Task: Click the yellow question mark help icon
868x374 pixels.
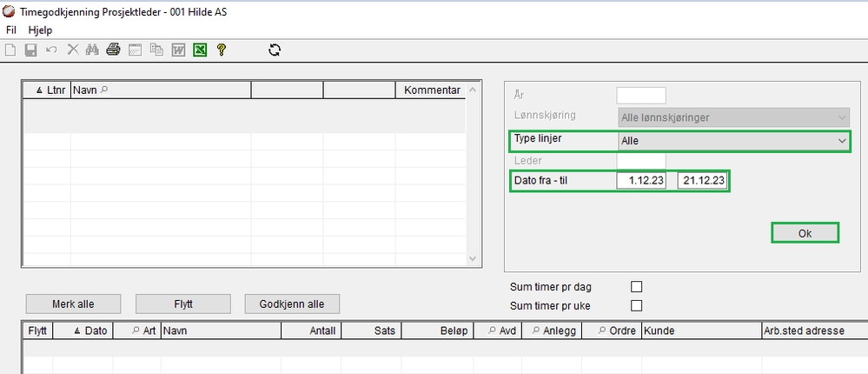Action: click(x=222, y=50)
